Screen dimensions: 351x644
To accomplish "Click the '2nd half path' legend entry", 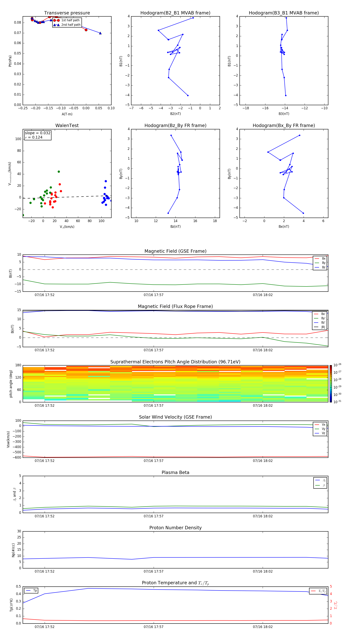I will click(67, 25).
